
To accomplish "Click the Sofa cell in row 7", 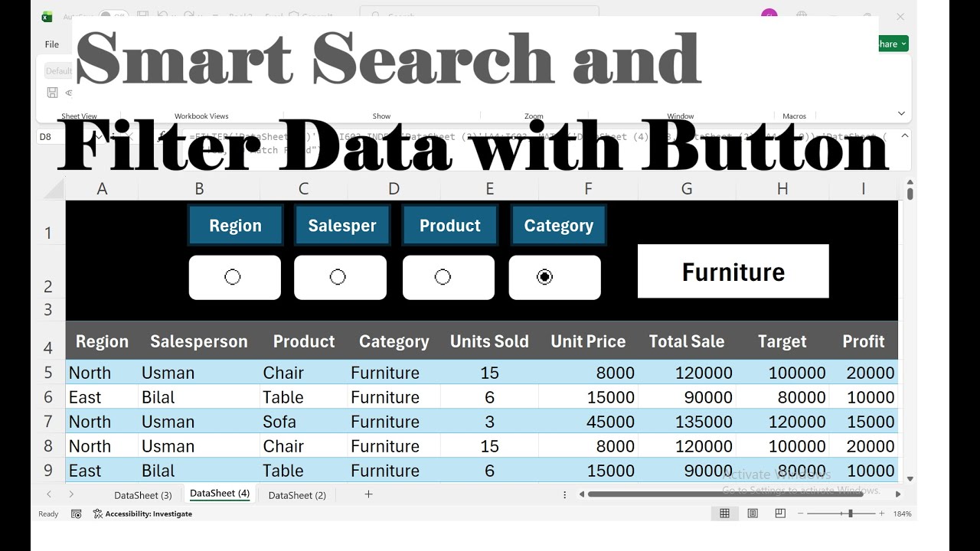I will 303,422.
